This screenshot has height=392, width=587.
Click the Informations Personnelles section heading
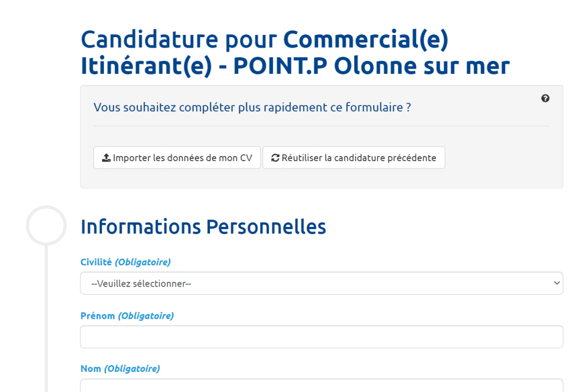coord(204,226)
